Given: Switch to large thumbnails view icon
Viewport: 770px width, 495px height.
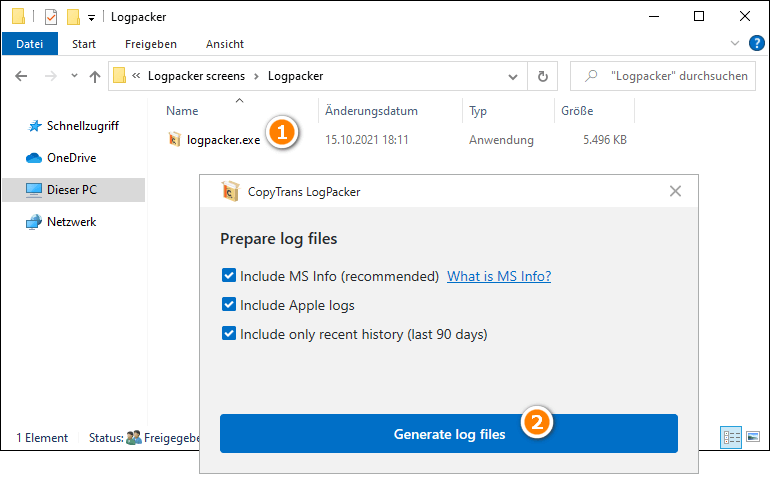Looking at the screenshot, I should tap(753, 437).
